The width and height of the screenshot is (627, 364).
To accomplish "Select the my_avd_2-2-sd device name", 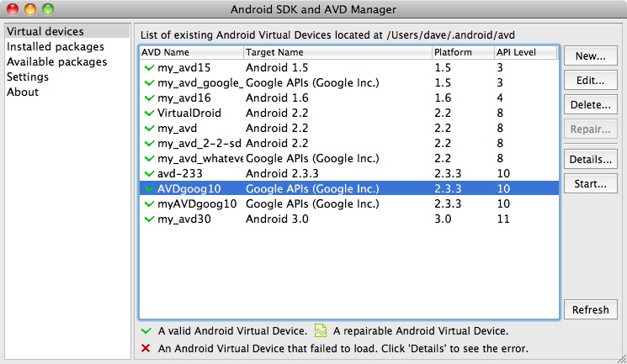I will pyautogui.click(x=199, y=144).
